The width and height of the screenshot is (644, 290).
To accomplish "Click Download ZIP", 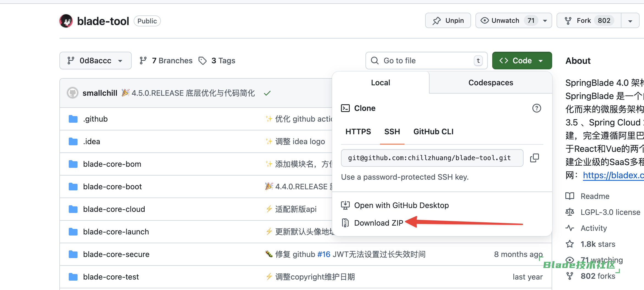I will point(378,223).
